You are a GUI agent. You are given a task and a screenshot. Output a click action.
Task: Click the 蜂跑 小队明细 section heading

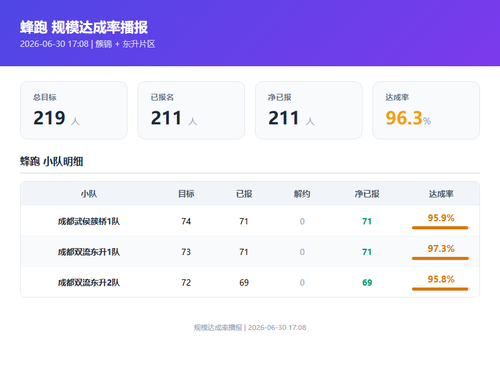tap(51, 161)
